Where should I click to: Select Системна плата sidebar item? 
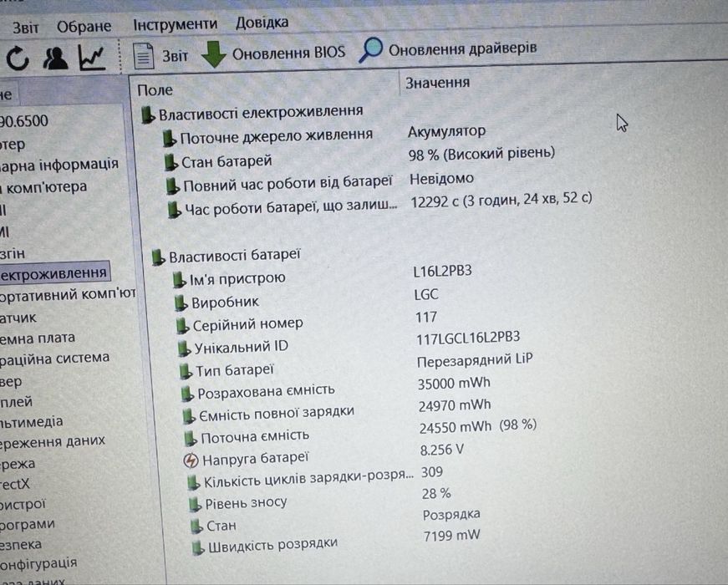coord(38,338)
